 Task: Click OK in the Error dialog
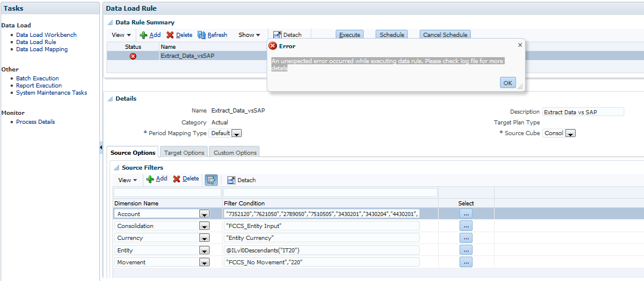508,83
